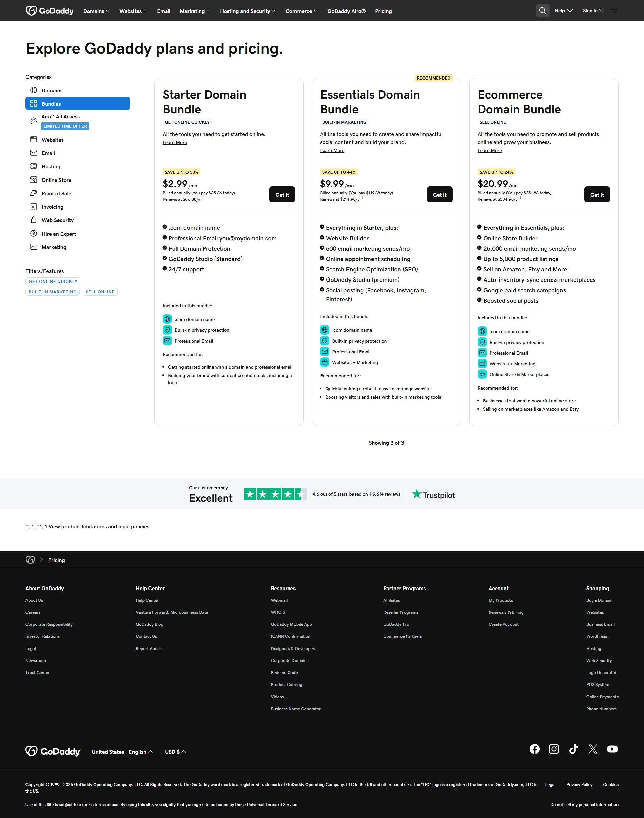The image size is (644, 818).
Task: Select the Domains globe icon in Categories
Action: [34, 90]
